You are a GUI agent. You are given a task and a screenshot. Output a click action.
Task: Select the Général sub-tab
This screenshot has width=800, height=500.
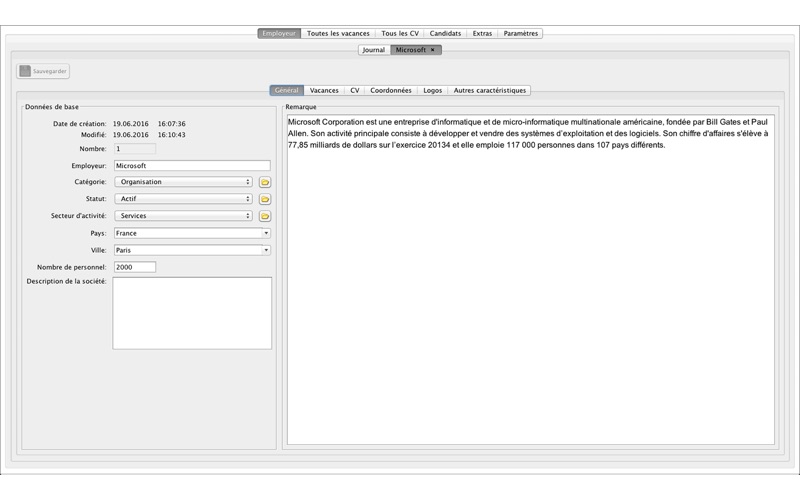pos(286,90)
